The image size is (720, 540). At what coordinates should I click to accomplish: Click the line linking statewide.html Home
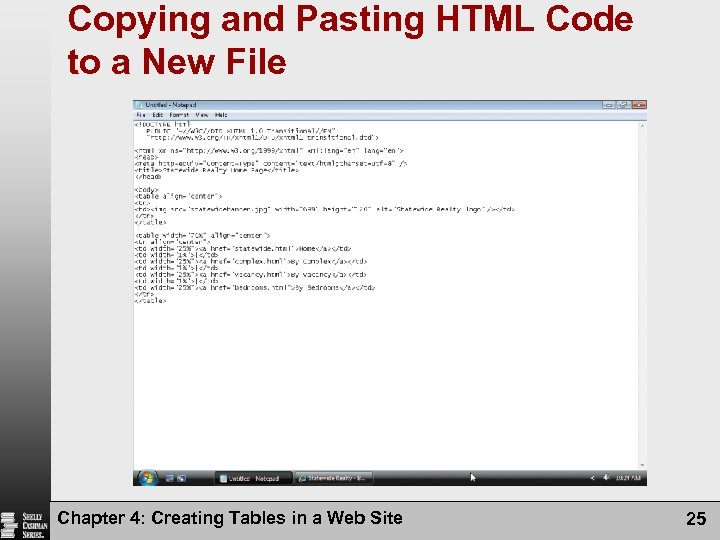click(243, 249)
